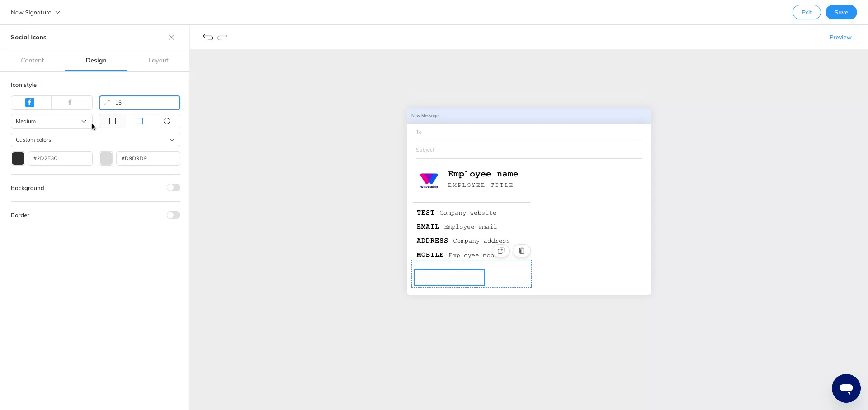Image resolution: width=868 pixels, height=410 pixels.
Task: Open the signature Preview
Action: [840, 37]
